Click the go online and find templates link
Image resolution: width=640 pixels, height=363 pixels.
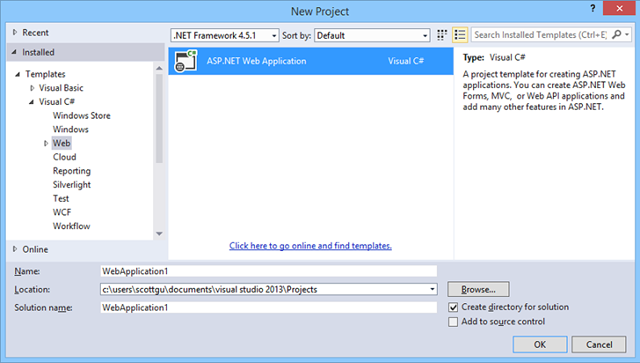pyautogui.click(x=310, y=246)
